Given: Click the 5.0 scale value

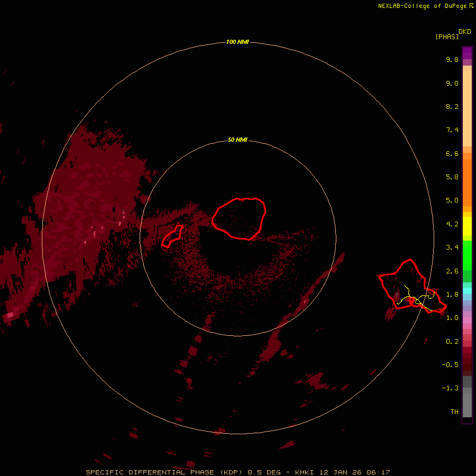Looking at the screenshot, I should pyautogui.click(x=452, y=200).
